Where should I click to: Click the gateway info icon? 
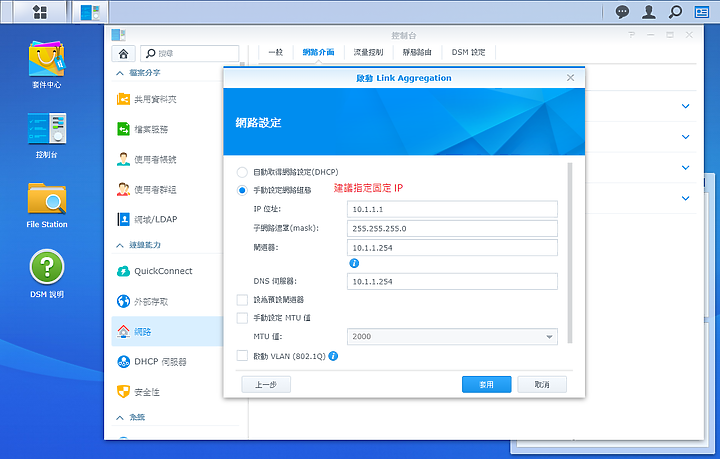354,263
